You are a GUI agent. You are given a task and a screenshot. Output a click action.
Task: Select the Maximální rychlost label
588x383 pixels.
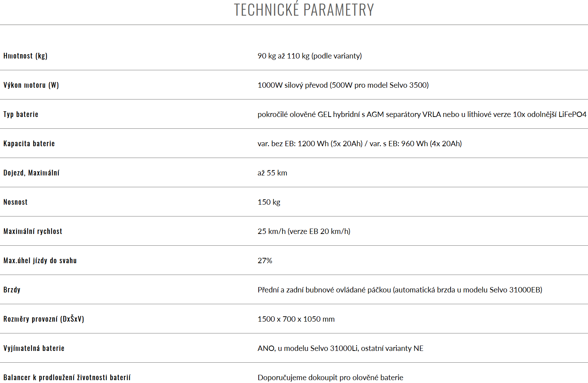pyautogui.click(x=33, y=231)
